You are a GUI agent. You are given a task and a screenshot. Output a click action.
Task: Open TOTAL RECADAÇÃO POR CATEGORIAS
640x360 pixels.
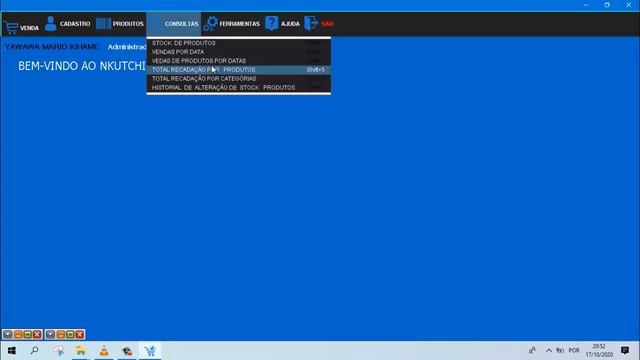(x=238, y=79)
